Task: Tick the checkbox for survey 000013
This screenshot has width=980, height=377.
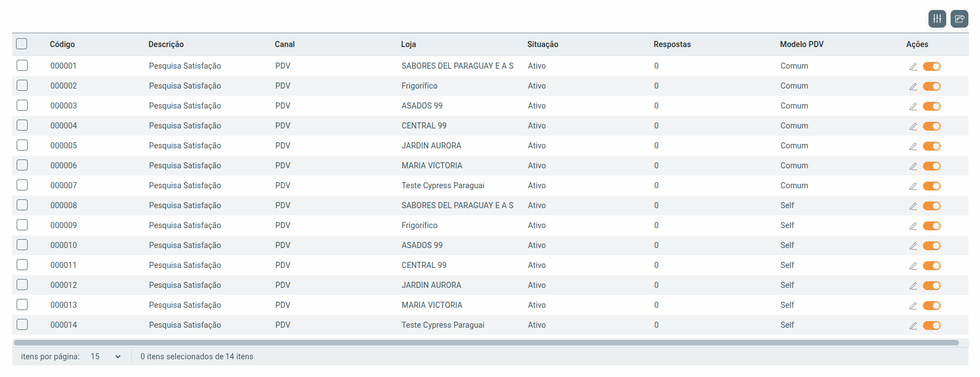Action: click(22, 304)
